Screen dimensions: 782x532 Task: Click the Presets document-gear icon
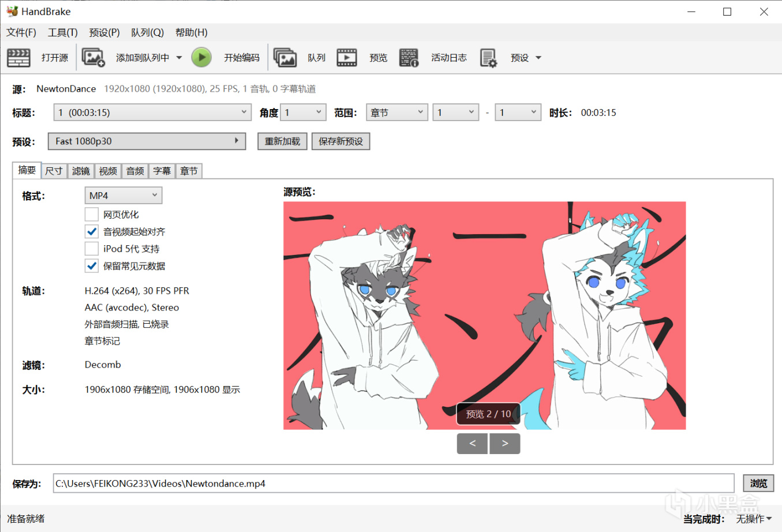tap(488, 58)
